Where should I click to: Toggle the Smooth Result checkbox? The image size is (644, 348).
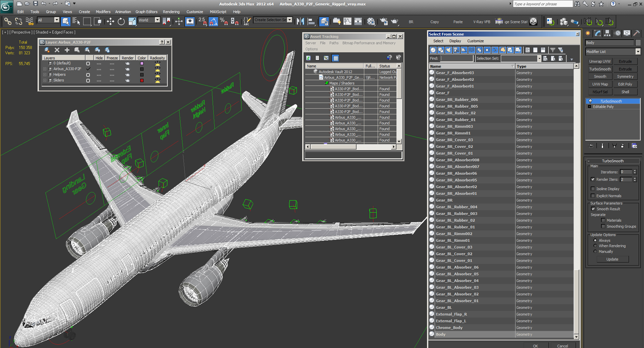[593, 209]
